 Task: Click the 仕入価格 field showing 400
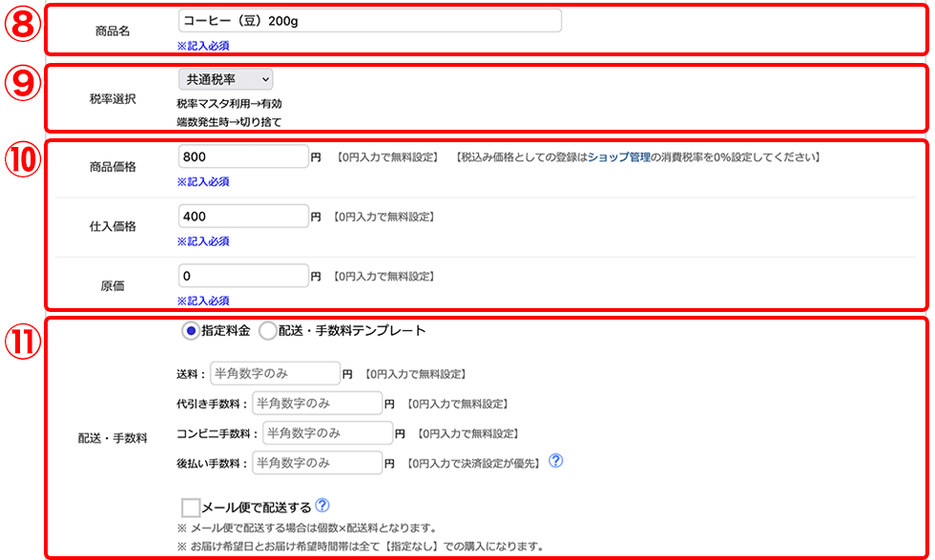(243, 217)
